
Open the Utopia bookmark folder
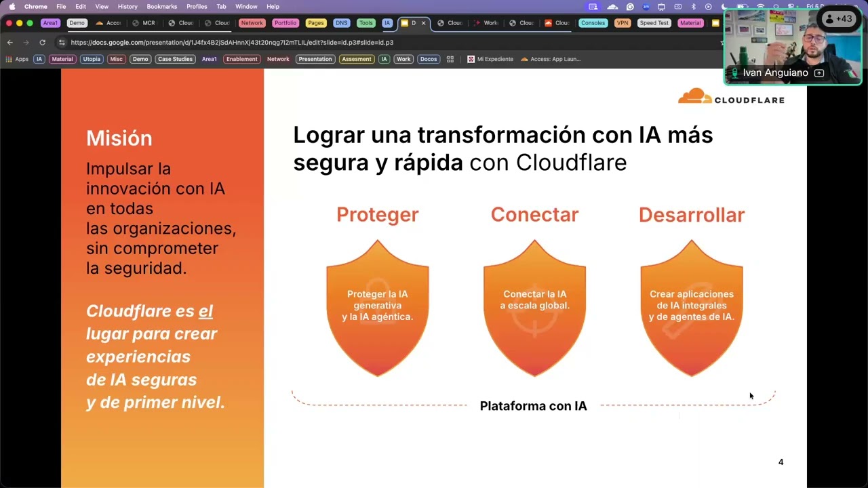92,59
